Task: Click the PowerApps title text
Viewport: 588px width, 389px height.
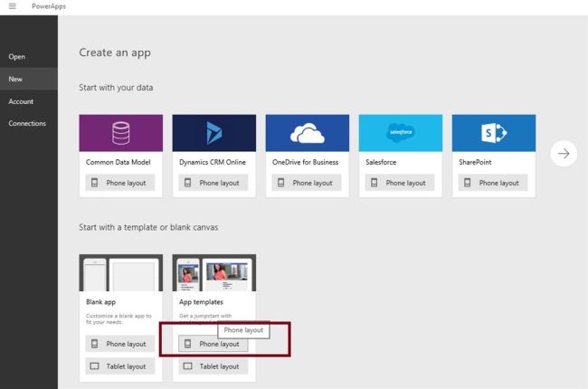Action: click(49, 6)
